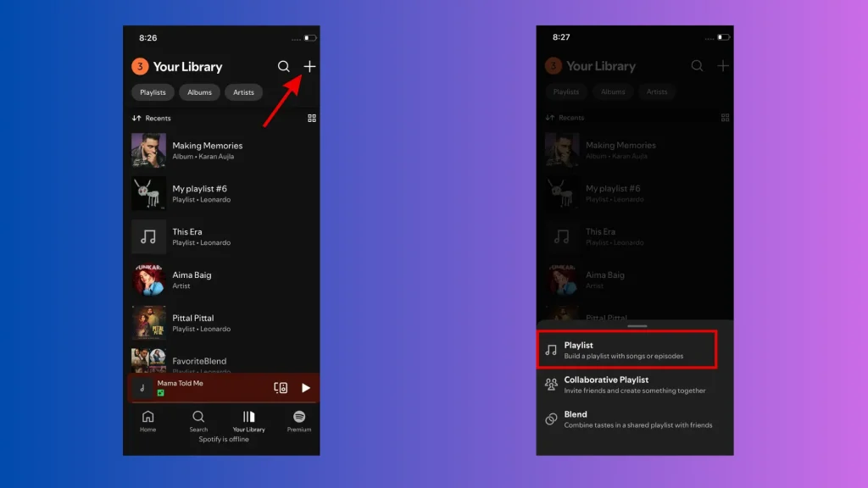Tap the plus icon to create new content
The height and width of the screenshot is (488, 868).
[x=309, y=66]
